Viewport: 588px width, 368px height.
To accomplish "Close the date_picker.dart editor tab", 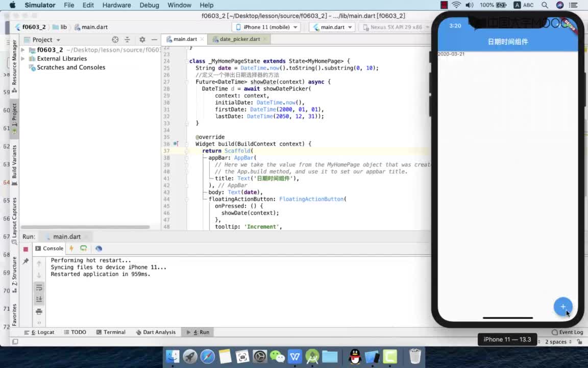I will (265, 39).
